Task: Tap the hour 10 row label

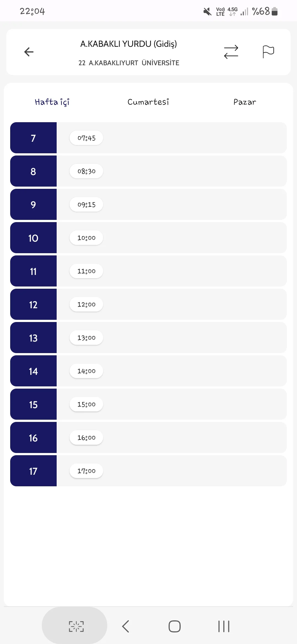Action: (33, 238)
